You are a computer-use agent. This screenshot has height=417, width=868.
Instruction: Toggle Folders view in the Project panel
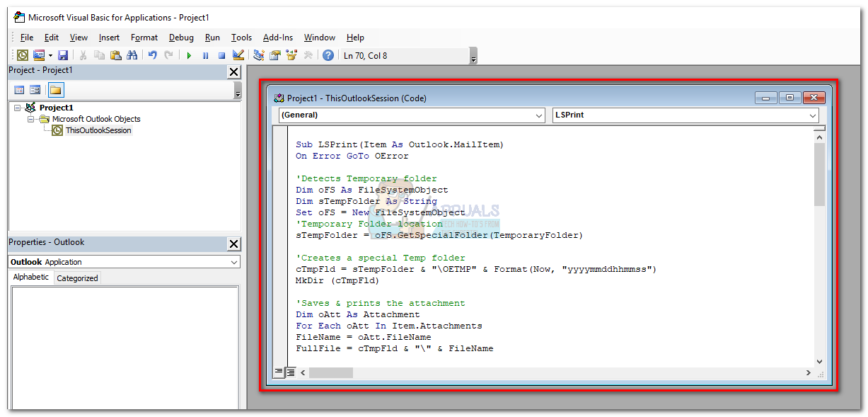coord(55,90)
